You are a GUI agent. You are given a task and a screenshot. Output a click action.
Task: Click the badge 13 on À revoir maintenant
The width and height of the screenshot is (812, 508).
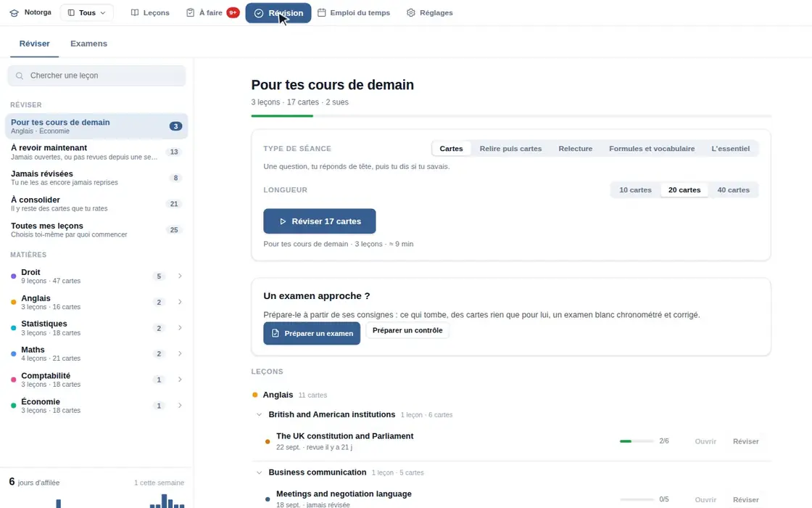click(x=174, y=152)
